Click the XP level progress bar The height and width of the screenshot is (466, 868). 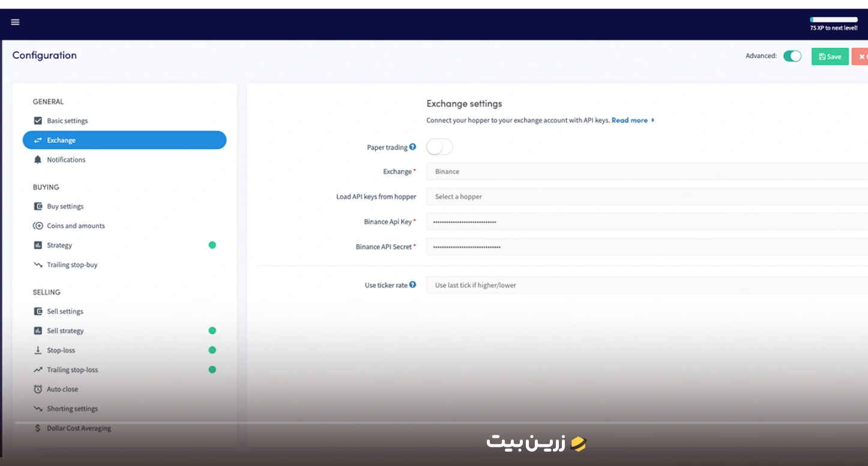[834, 20]
